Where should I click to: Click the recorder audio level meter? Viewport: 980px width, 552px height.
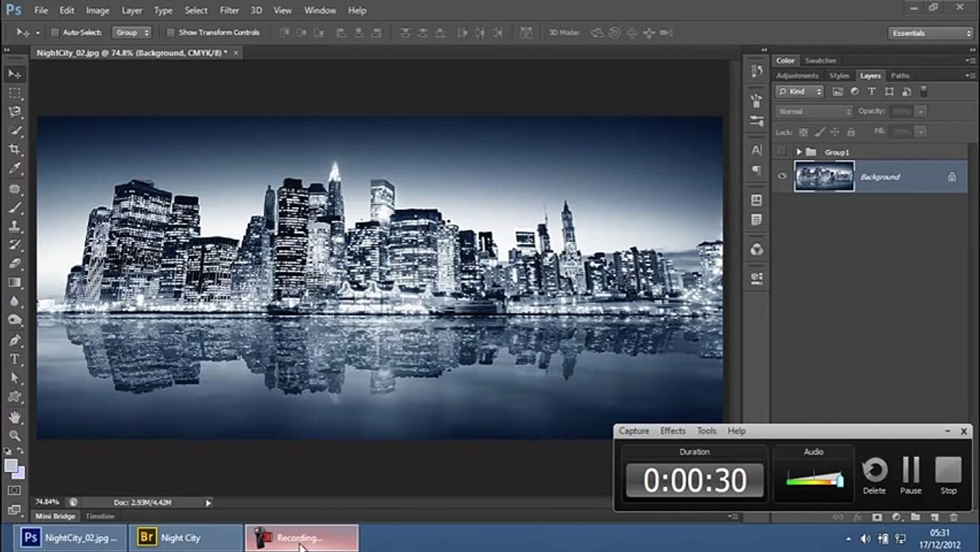click(814, 480)
